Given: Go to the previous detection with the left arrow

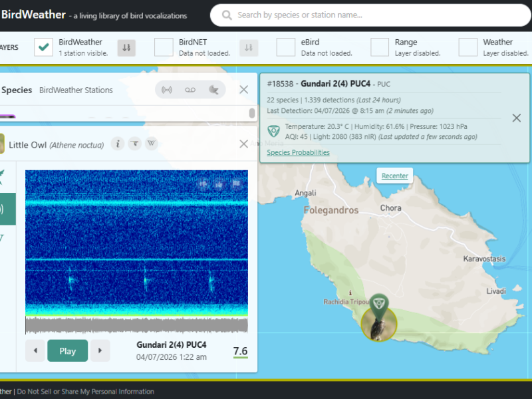Looking at the screenshot, I should tap(35, 350).
